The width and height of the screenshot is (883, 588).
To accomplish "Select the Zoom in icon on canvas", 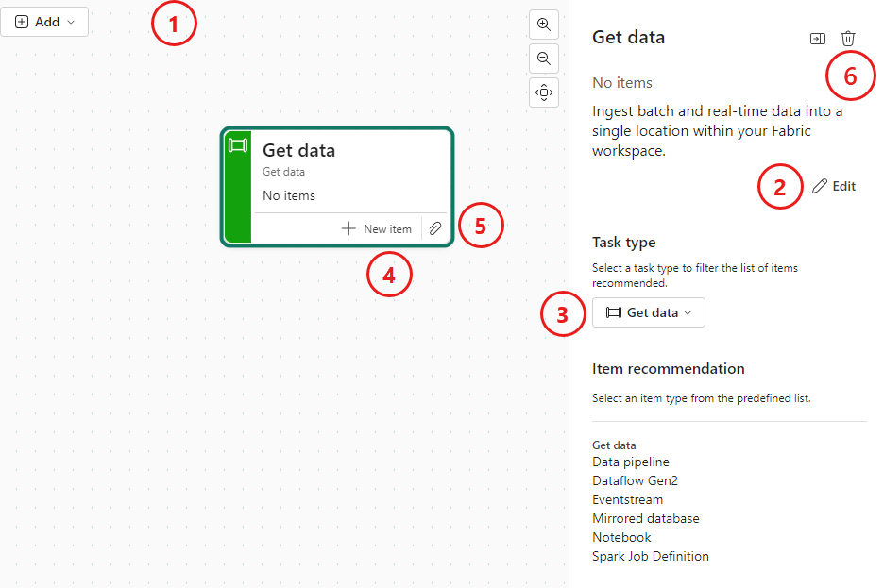I will [544, 25].
